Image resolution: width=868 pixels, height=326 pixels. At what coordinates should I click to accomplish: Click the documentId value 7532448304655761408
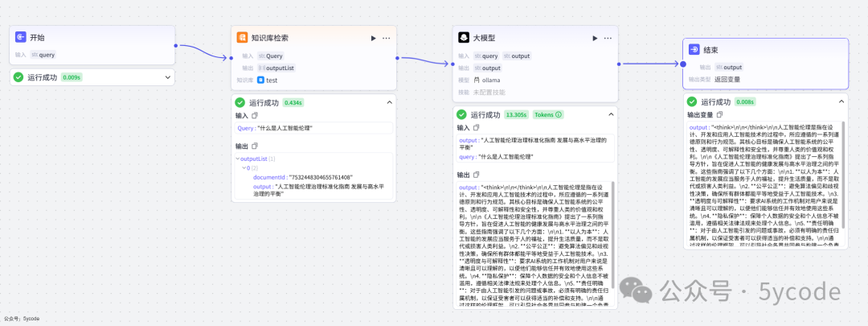tap(321, 177)
